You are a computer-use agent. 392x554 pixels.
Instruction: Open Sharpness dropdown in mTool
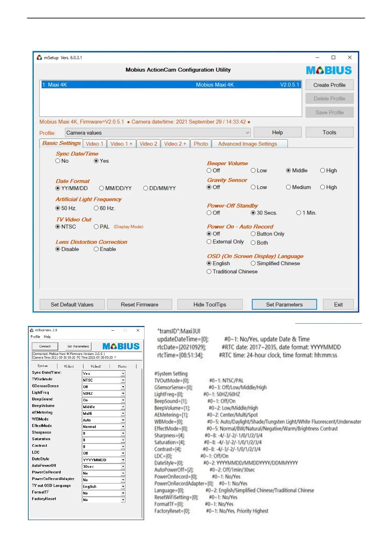[123, 433]
